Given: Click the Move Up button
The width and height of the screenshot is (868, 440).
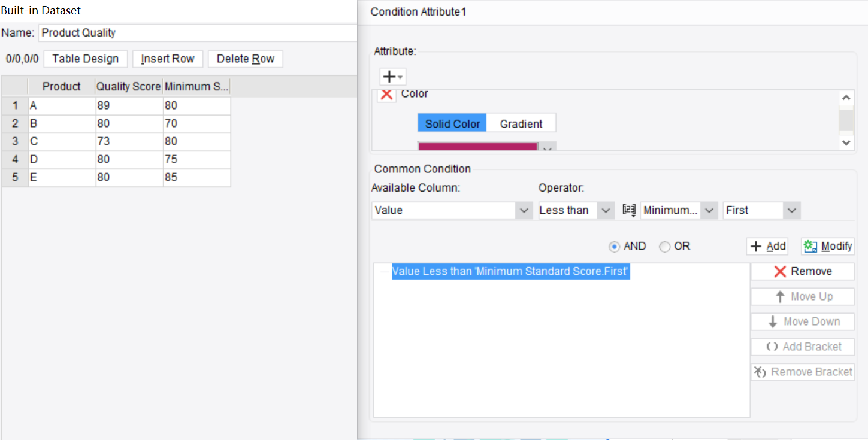Looking at the screenshot, I should pyautogui.click(x=803, y=296).
